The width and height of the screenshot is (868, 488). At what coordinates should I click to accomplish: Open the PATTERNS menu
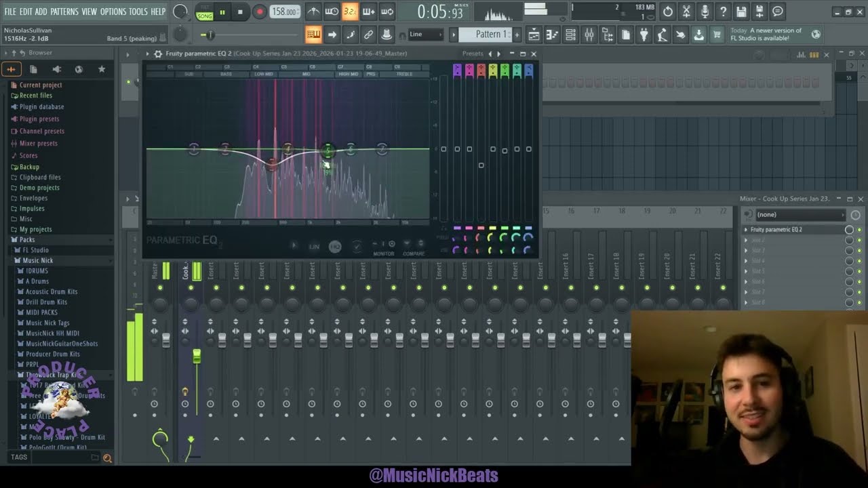click(x=64, y=12)
